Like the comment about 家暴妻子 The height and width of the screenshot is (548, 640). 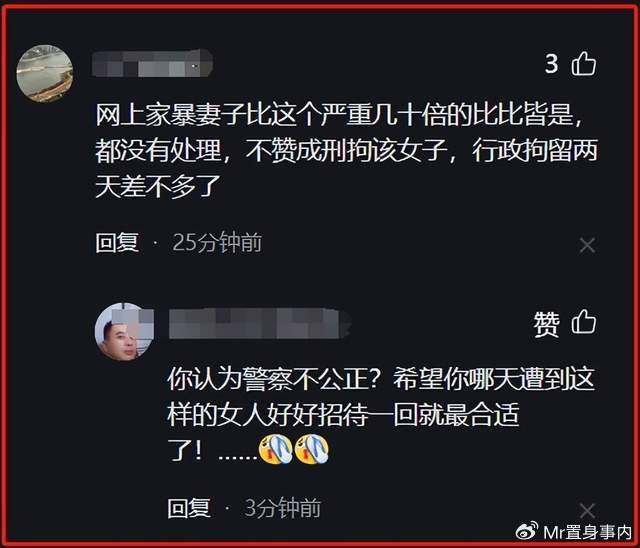click(x=584, y=64)
